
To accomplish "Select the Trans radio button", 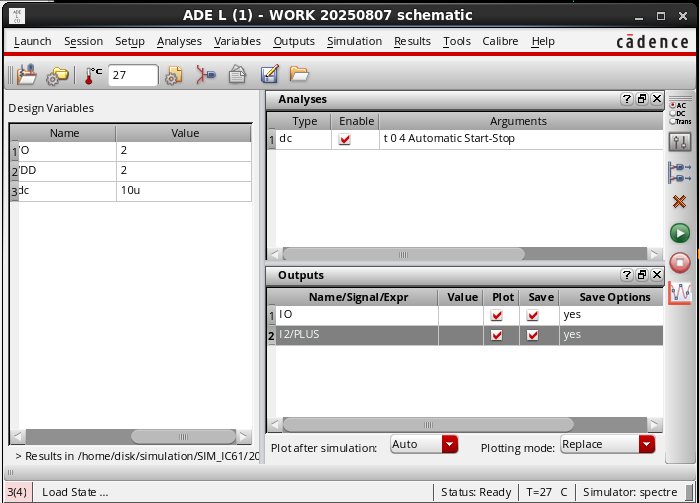I will click(x=673, y=121).
